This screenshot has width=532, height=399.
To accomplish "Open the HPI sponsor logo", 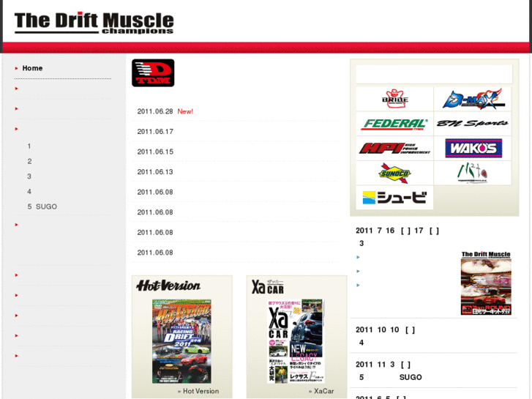I will tap(394, 149).
